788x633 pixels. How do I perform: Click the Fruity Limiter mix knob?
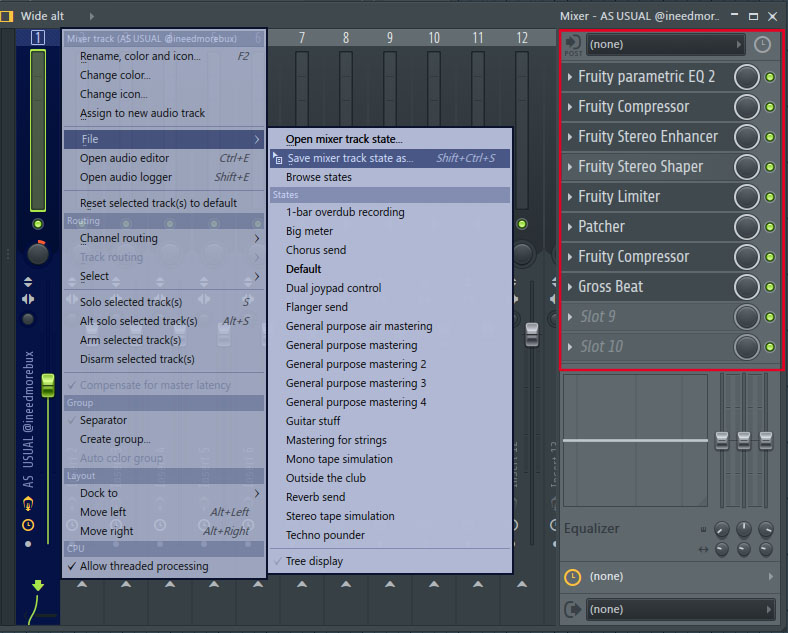click(746, 197)
